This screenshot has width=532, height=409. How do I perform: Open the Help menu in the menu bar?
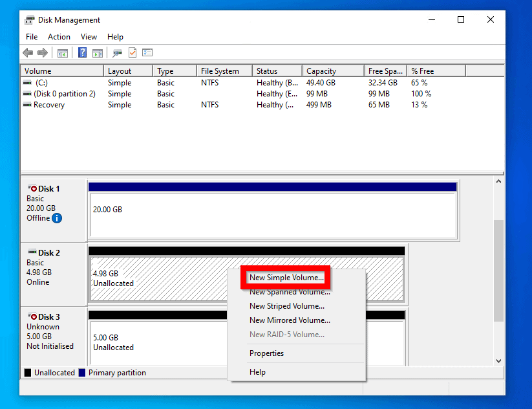click(x=115, y=37)
